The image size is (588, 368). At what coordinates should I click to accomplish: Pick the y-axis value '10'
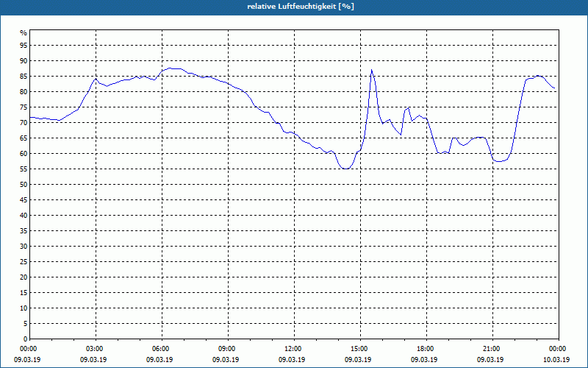24,308
